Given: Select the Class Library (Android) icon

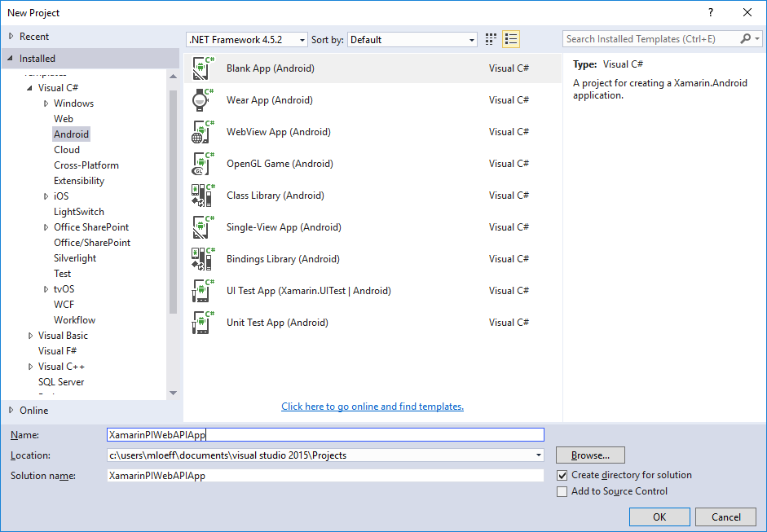Looking at the screenshot, I should click(x=203, y=196).
